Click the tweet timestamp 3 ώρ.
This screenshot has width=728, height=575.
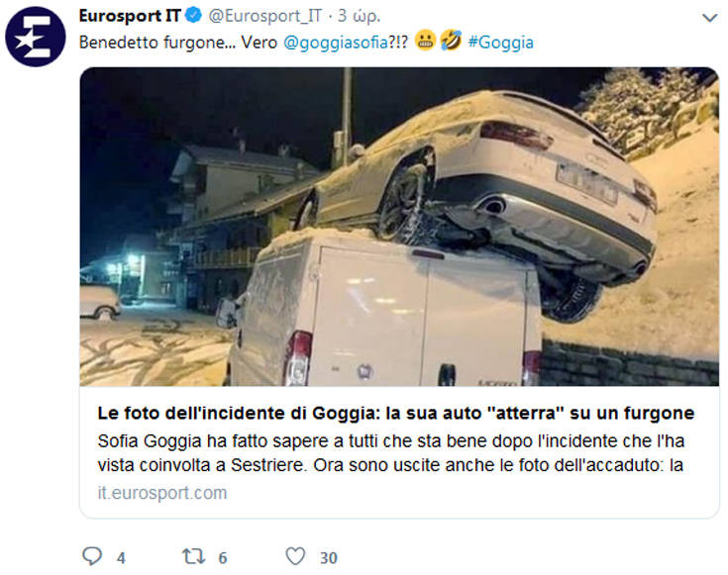click(359, 17)
